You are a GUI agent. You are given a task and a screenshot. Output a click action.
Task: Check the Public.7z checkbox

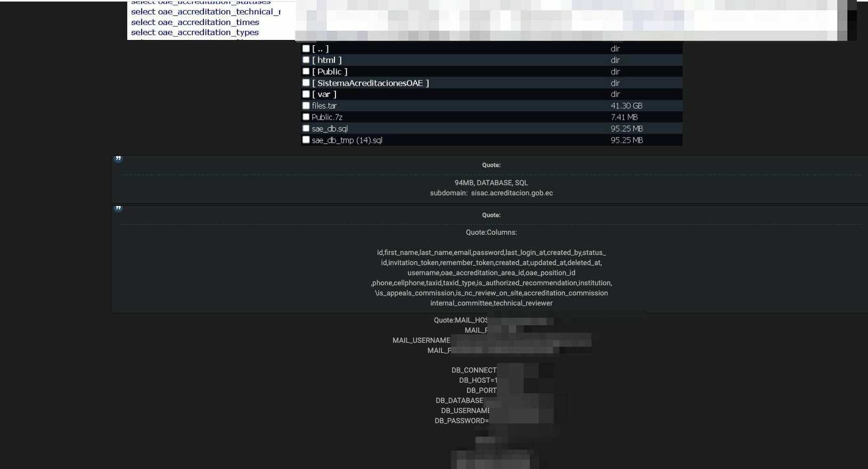pyautogui.click(x=306, y=117)
